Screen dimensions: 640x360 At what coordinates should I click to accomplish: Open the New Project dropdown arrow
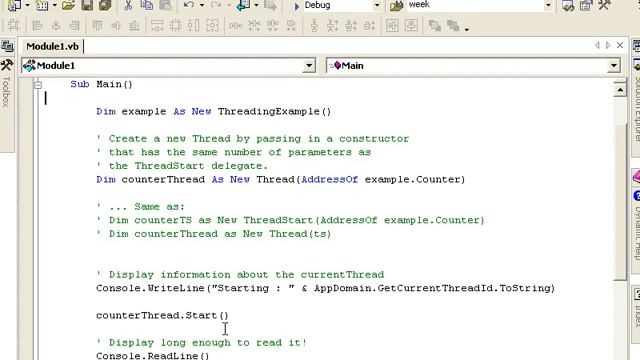coord(27,5)
